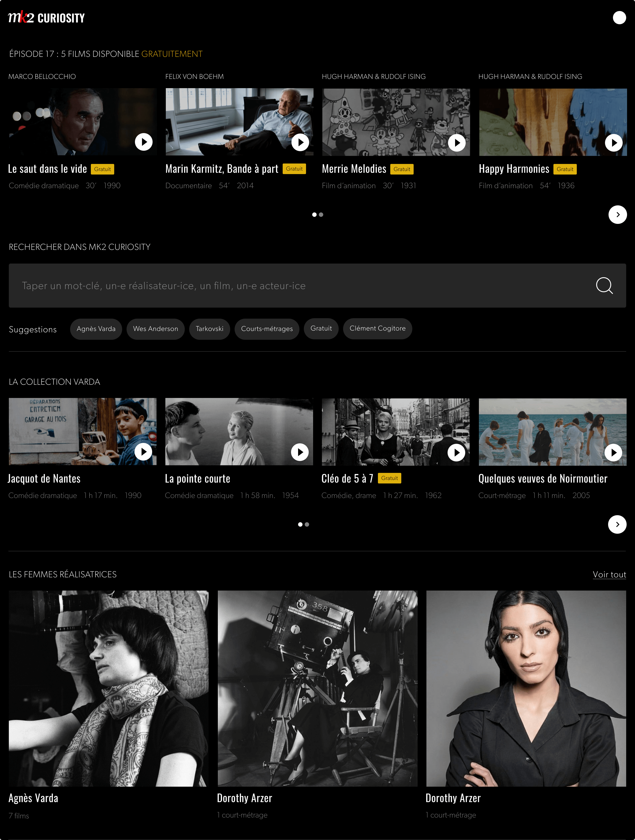The height and width of the screenshot is (840, 635).
Task: Play Jacquot de Nantes
Action: tap(143, 452)
